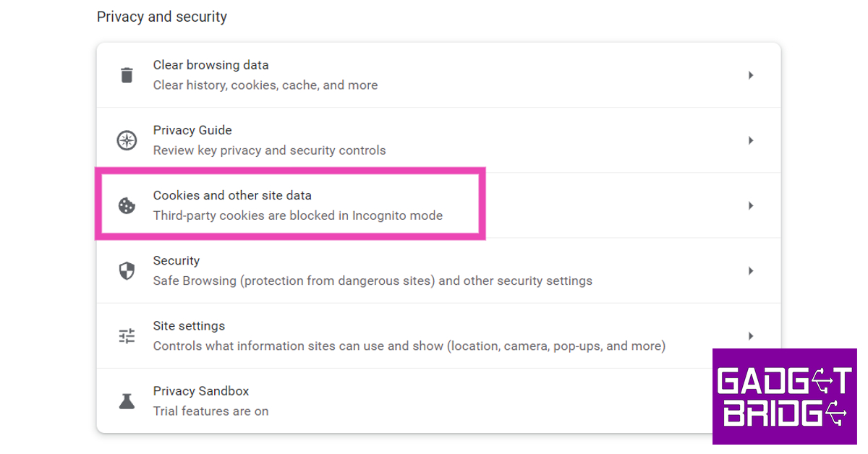Viewport: 868px width, 454px height.
Task: Open the arrow beside Cookies and other site data
Action: [751, 206]
